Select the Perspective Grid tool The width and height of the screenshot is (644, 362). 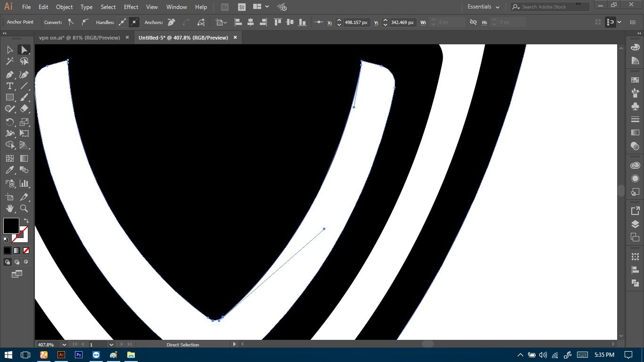(24, 145)
